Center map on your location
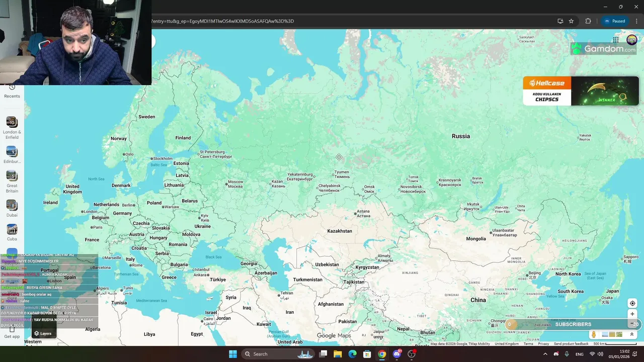The height and width of the screenshot is (362, 644). (632, 303)
